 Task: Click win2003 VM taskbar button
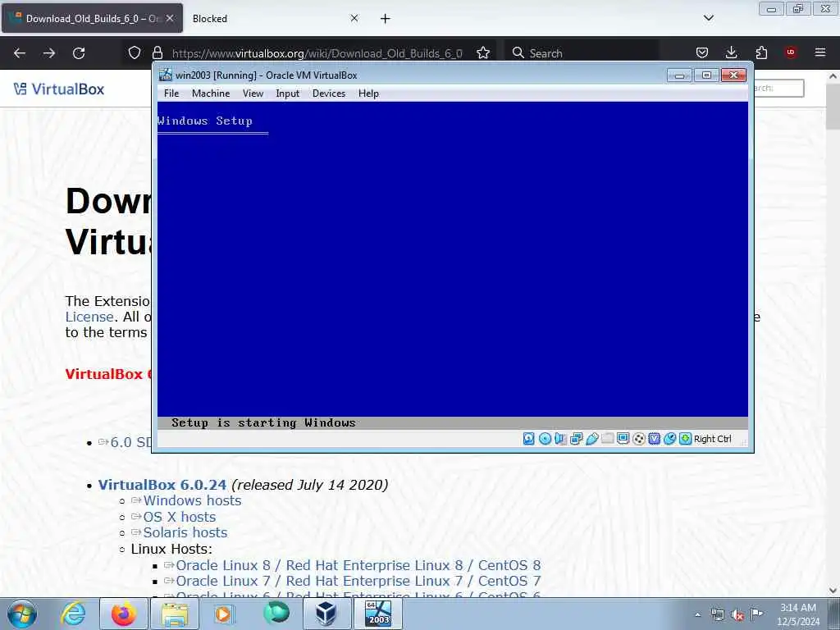378,614
